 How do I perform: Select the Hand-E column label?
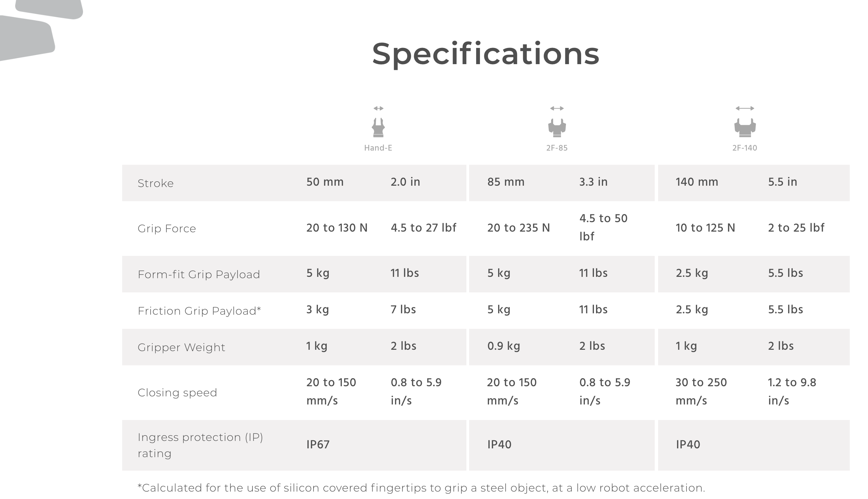coord(378,148)
